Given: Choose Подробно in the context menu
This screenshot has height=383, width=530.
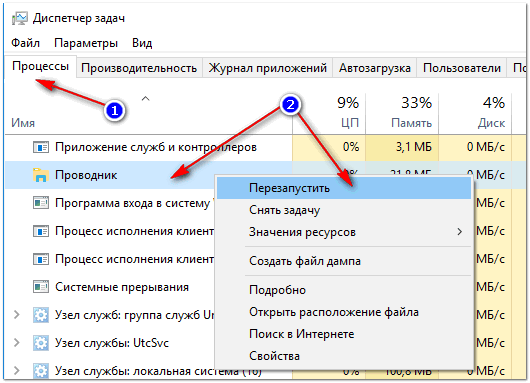Looking at the screenshot, I should pyautogui.click(x=344, y=290).
